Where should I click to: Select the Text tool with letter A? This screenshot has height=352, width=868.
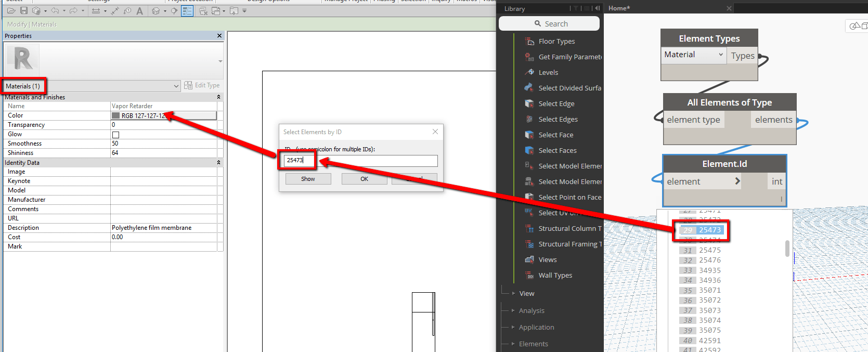(x=139, y=10)
